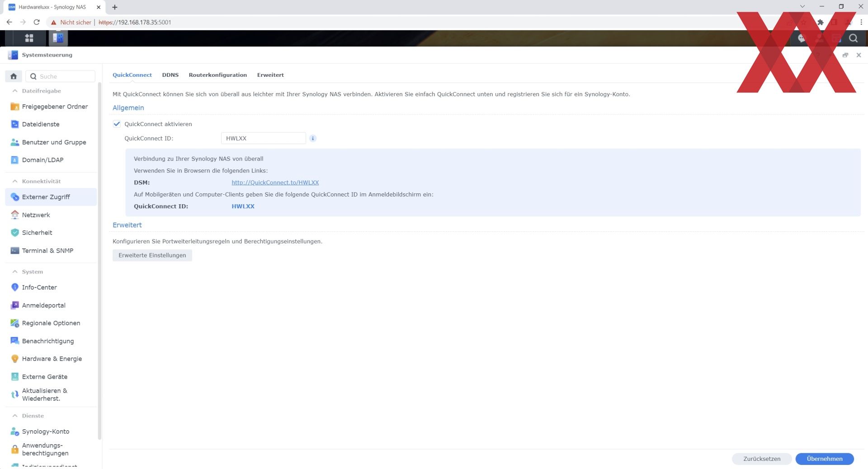868x469 pixels.
Task: Go back with browser back arrow
Action: click(9, 22)
